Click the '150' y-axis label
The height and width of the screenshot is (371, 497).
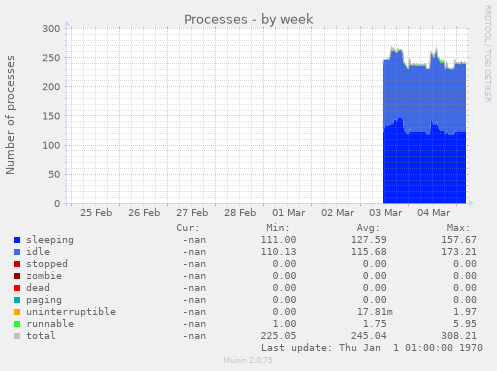point(51,116)
